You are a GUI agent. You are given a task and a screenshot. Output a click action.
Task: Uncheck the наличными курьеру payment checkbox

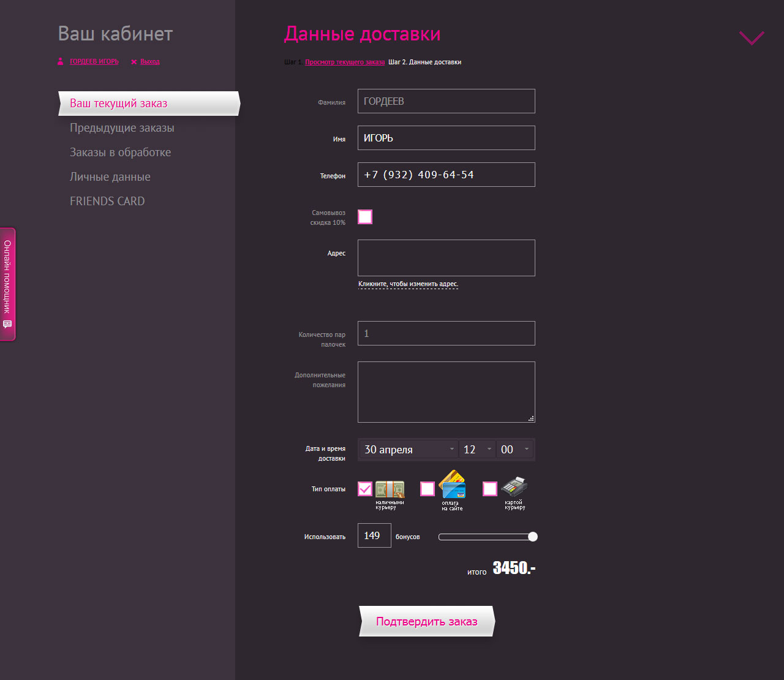point(365,489)
